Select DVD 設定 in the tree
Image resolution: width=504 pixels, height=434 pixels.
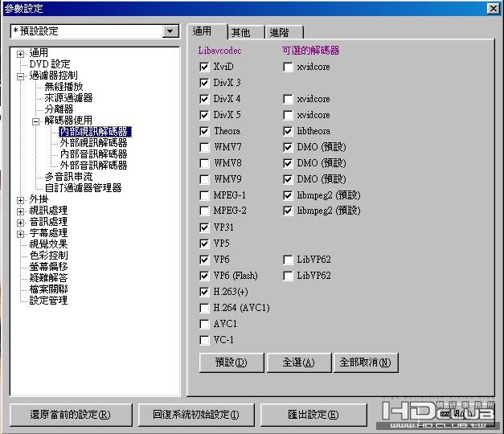coord(50,64)
